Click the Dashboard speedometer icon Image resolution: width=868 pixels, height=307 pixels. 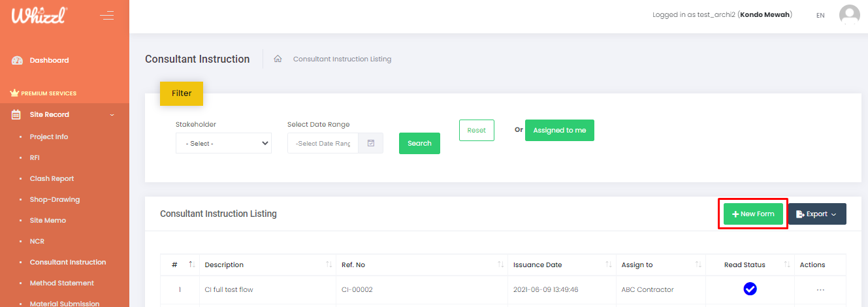(18, 60)
